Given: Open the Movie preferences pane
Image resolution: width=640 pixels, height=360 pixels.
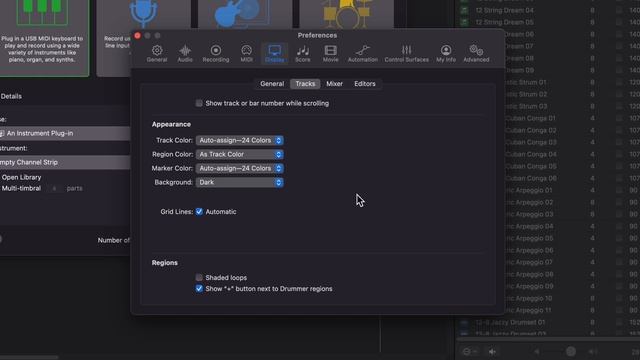Looking at the screenshot, I should [330, 53].
